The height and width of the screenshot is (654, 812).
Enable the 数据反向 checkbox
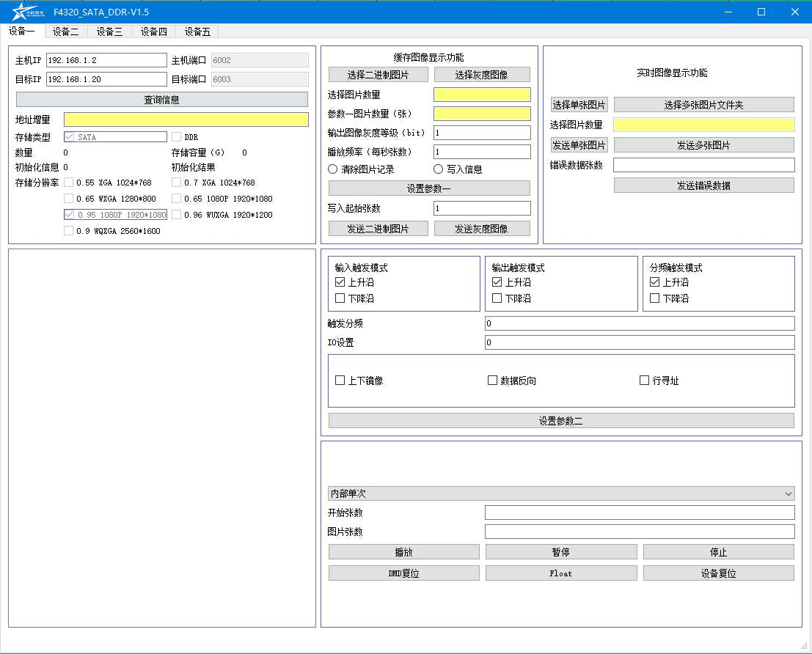coord(492,380)
